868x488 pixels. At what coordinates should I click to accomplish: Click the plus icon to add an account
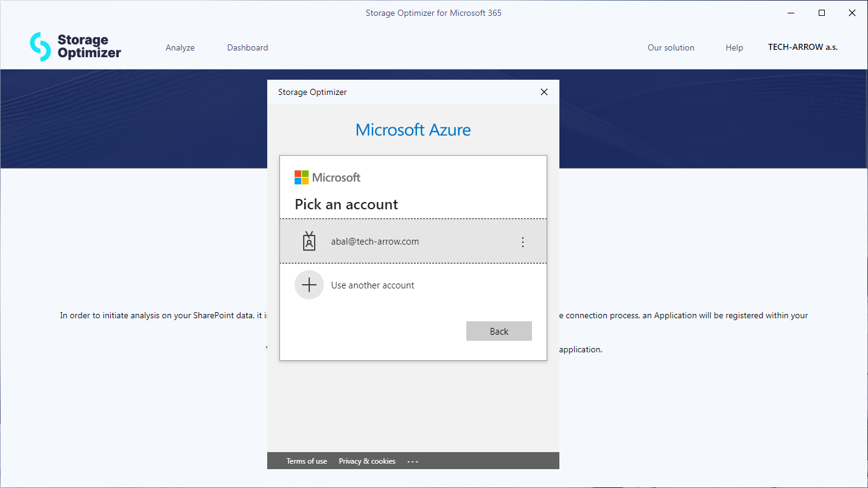point(309,285)
